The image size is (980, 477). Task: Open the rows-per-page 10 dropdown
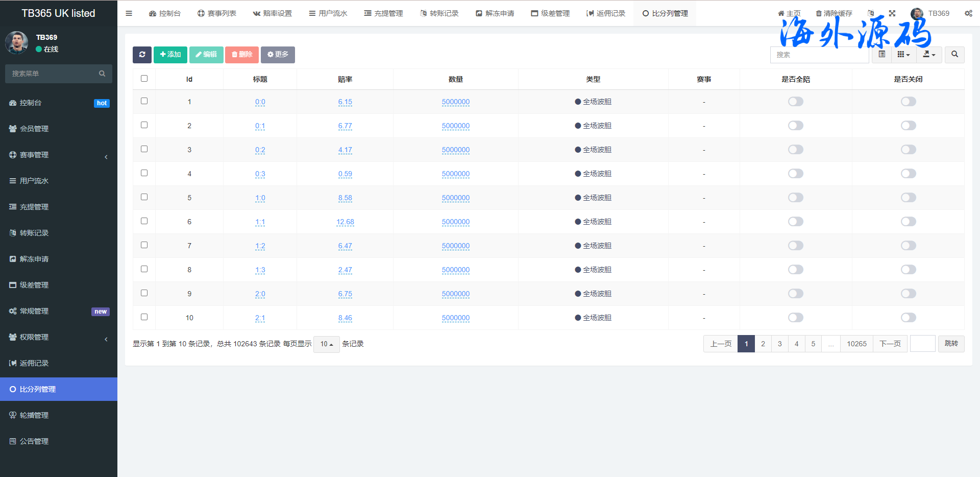pos(326,344)
